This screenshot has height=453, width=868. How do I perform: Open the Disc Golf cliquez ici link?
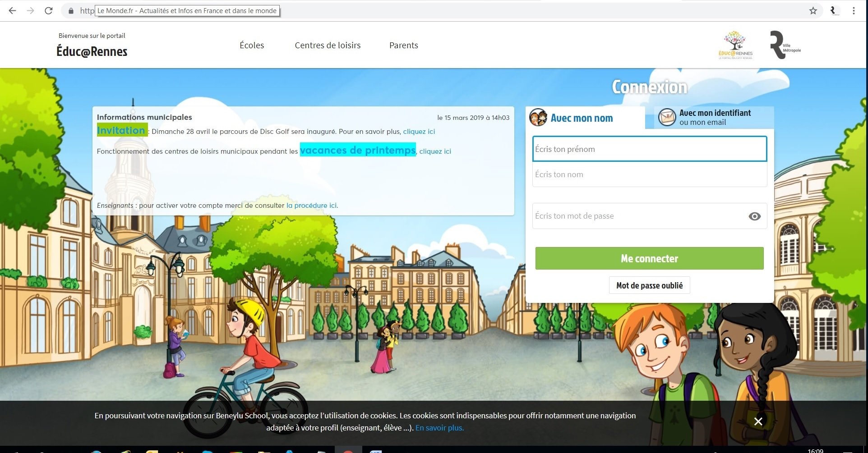[x=419, y=132]
